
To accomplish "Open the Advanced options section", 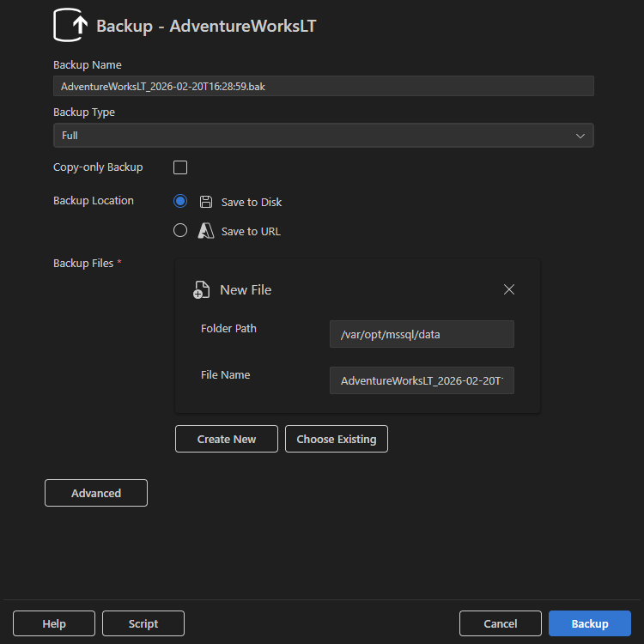I will click(x=96, y=493).
